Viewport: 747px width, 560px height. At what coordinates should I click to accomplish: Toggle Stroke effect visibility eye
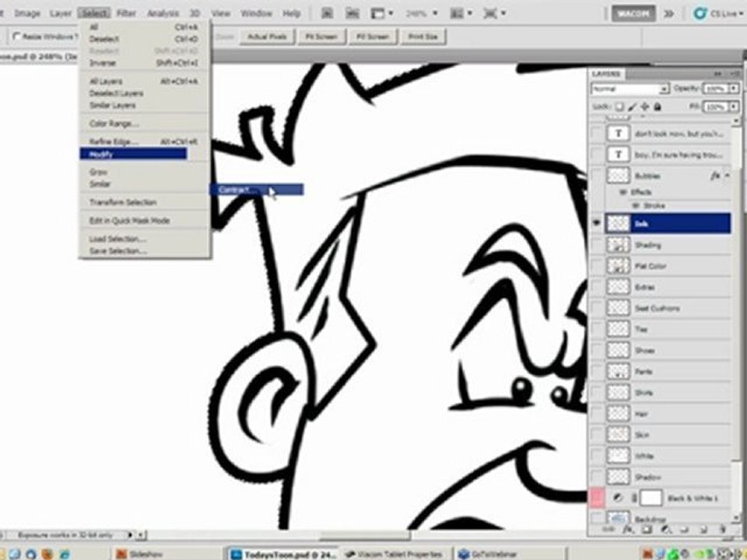pos(635,205)
